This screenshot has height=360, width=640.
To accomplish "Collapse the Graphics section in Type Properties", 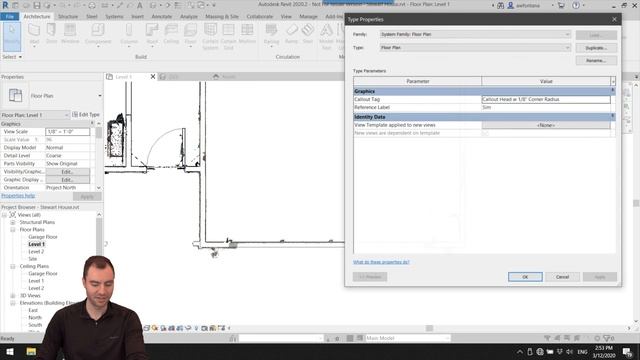I will 612,91.
